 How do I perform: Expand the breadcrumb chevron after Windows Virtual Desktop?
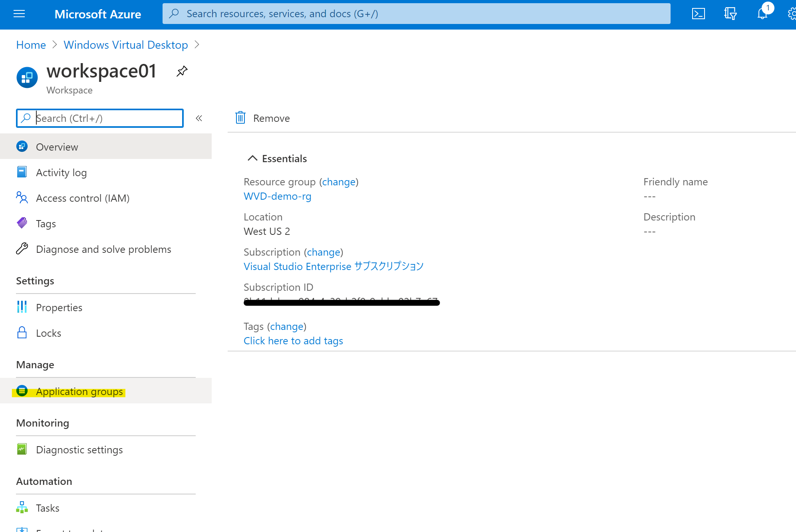[197, 45]
